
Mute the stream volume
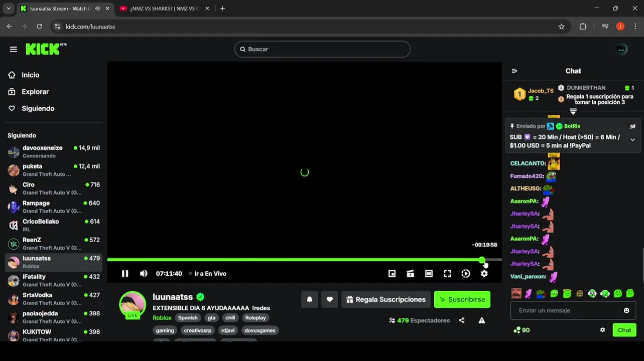pos(144,273)
